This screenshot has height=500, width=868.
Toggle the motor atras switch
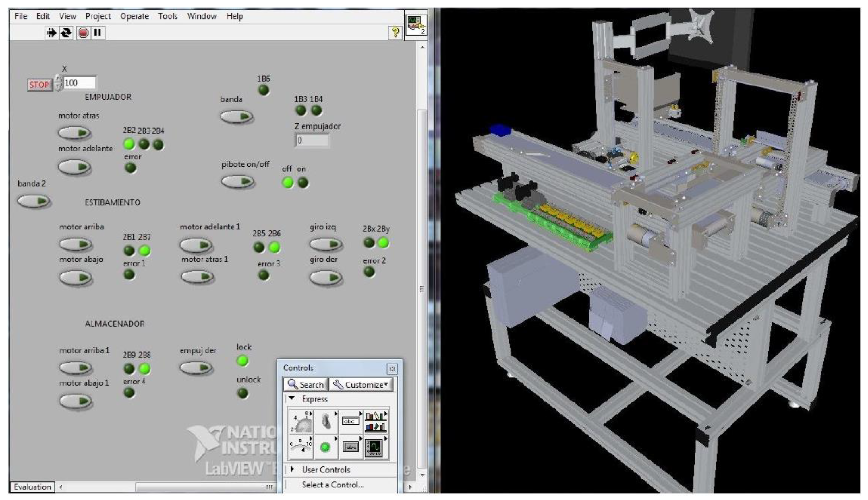pyautogui.click(x=74, y=133)
